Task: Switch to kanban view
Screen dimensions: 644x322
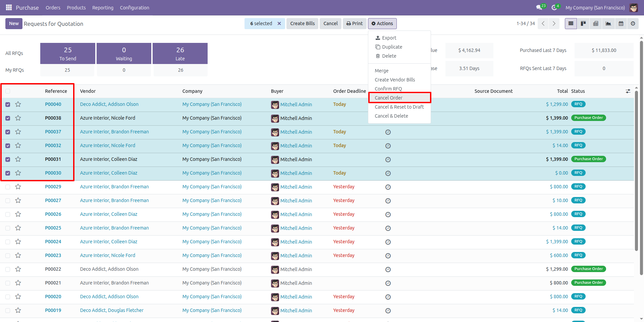Action: (x=583, y=23)
